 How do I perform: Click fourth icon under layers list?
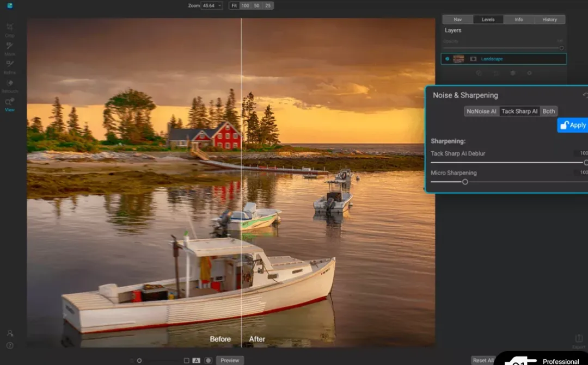click(x=530, y=73)
